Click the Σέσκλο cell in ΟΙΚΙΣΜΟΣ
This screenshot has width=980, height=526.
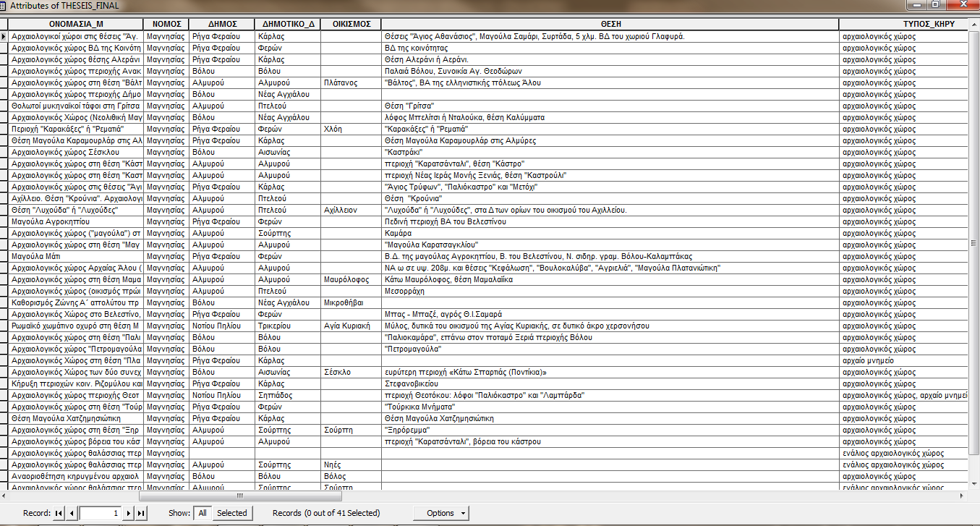[x=351, y=372]
